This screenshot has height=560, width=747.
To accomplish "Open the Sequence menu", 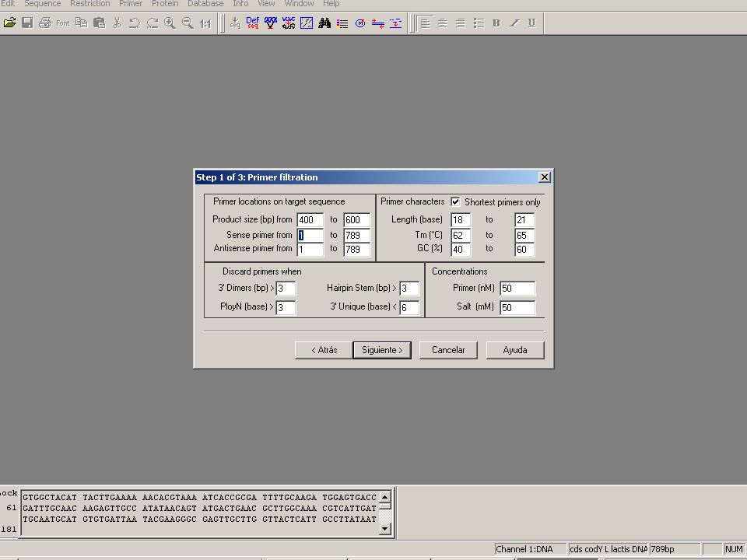I will [42, 4].
